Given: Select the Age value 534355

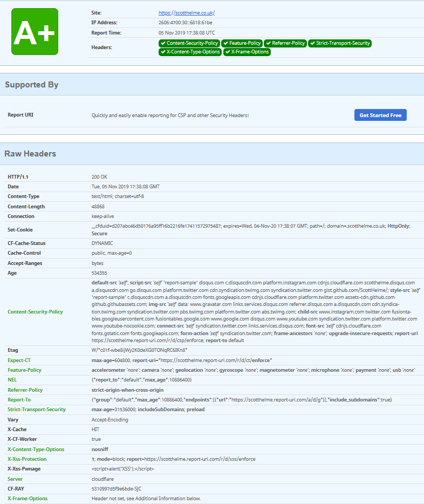Looking at the screenshot, I should tap(99, 273).
